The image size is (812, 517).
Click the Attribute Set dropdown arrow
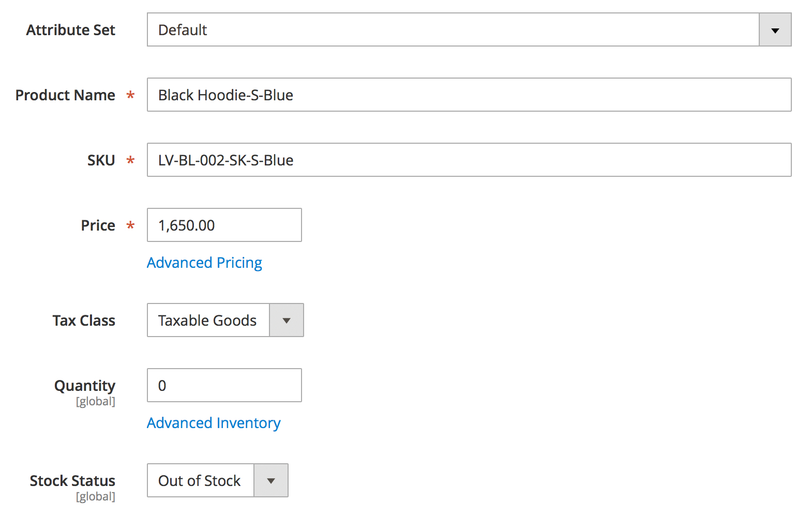tap(775, 30)
